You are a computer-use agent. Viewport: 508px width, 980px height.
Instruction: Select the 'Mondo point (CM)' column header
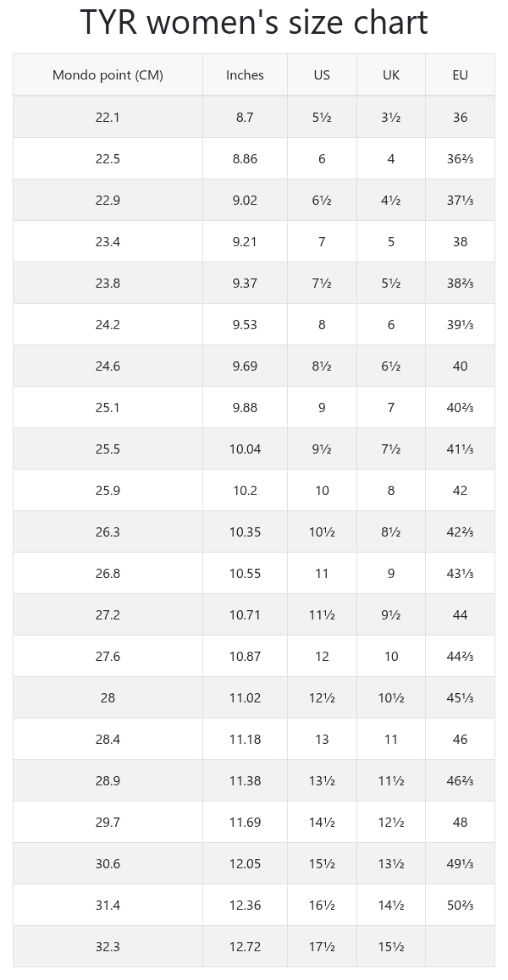click(108, 75)
